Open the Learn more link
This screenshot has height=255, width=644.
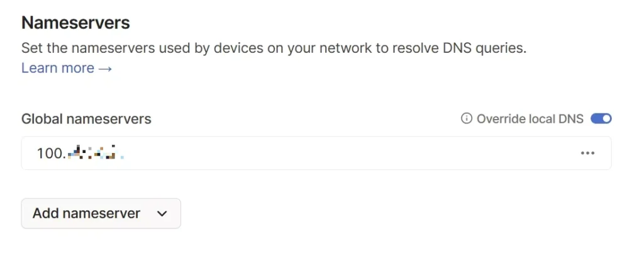[x=67, y=68]
